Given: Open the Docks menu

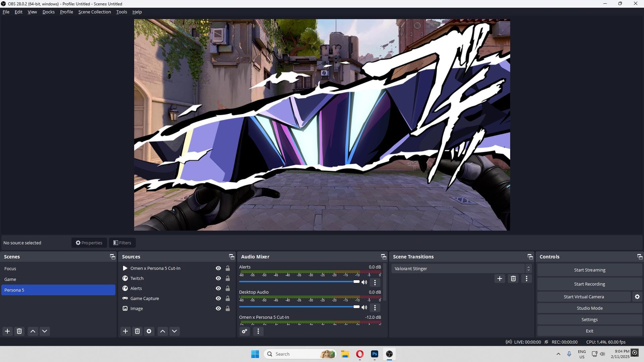Looking at the screenshot, I should pos(48,12).
